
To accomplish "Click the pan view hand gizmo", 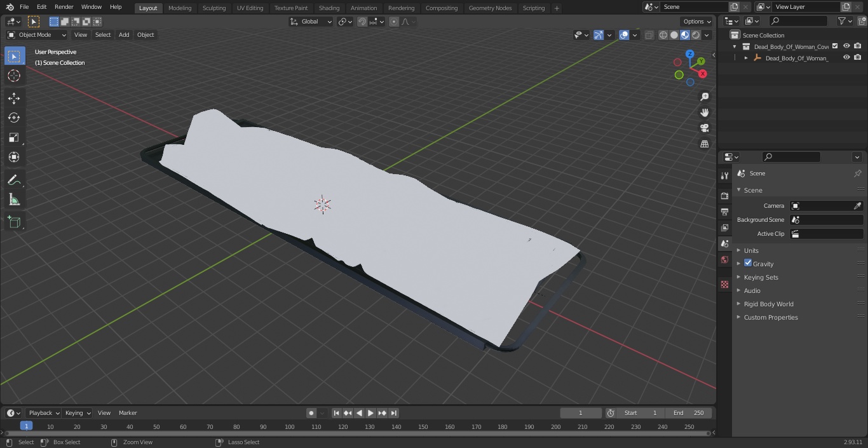I will coord(704,112).
